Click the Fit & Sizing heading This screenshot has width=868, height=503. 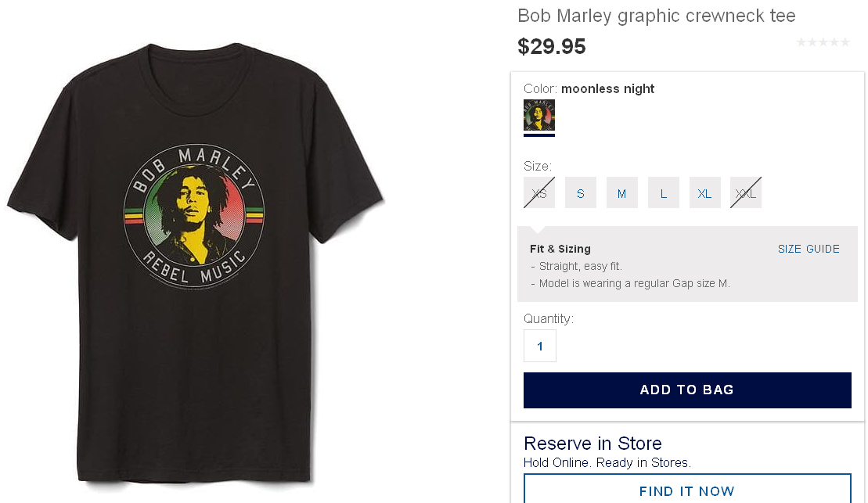click(560, 249)
